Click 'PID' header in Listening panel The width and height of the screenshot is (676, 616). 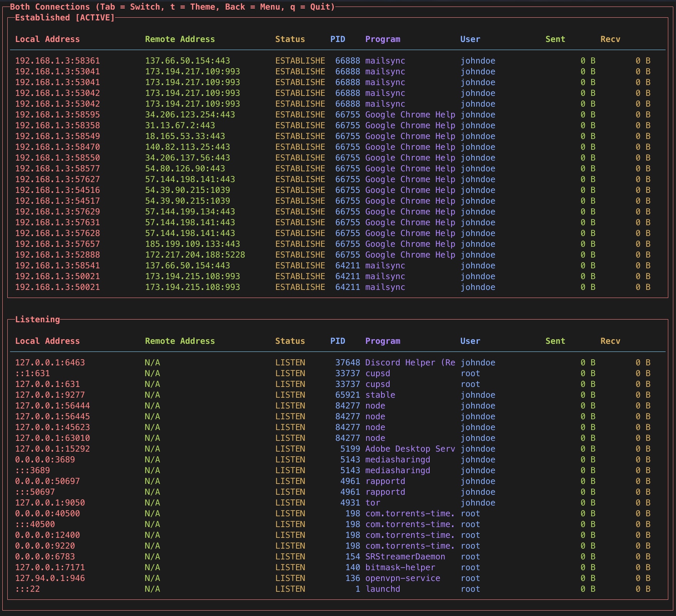point(338,341)
